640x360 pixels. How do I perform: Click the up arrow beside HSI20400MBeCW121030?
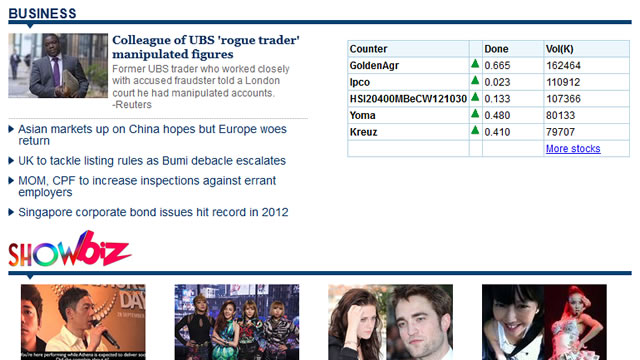475,97
